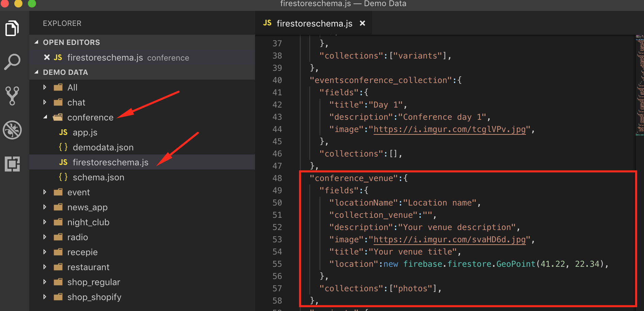Click the open conference folder icon
The image size is (644, 311).
pyautogui.click(x=58, y=117)
